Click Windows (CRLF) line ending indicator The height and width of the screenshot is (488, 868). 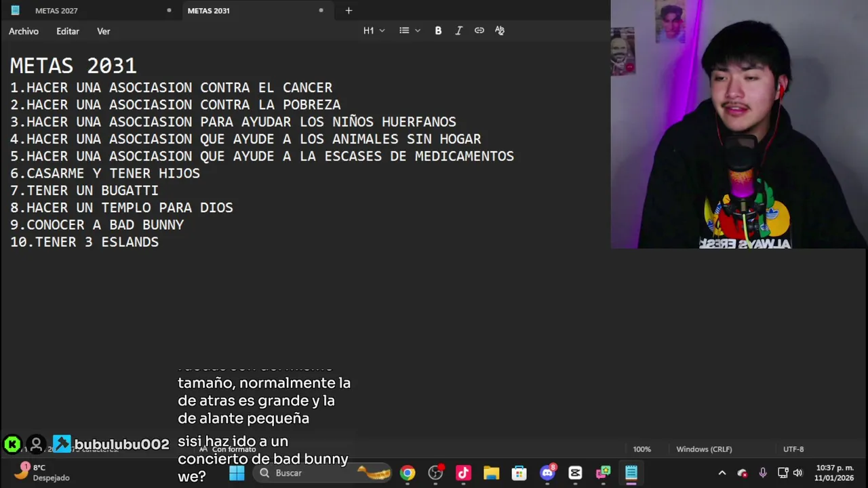pyautogui.click(x=704, y=449)
